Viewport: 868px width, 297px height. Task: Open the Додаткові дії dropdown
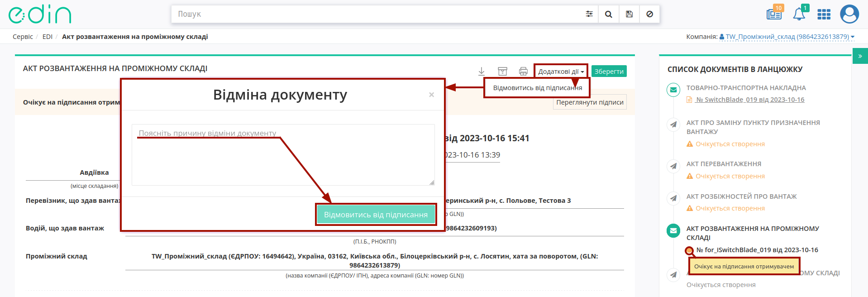pyautogui.click(x=561, y=71)
